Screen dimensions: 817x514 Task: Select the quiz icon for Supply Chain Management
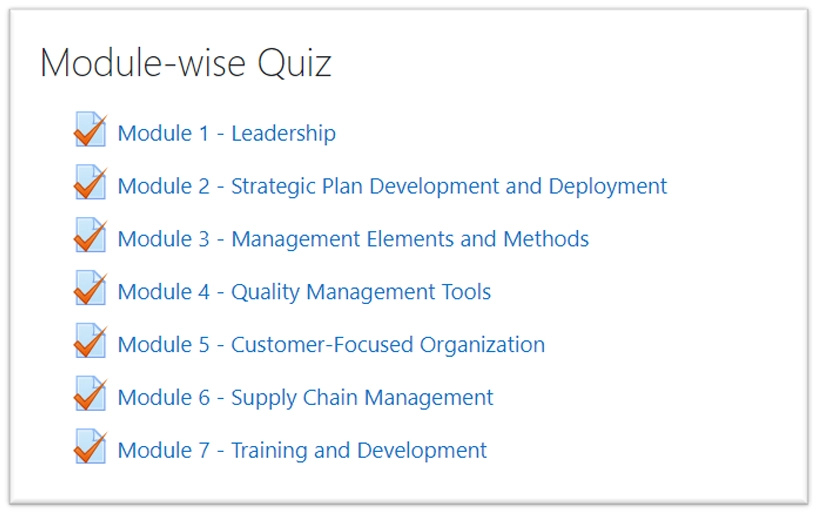[x=90, y=396]
